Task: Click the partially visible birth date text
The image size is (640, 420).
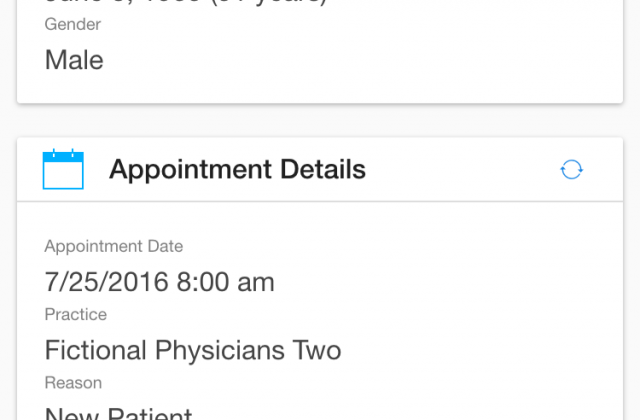Action: point(186,2)
